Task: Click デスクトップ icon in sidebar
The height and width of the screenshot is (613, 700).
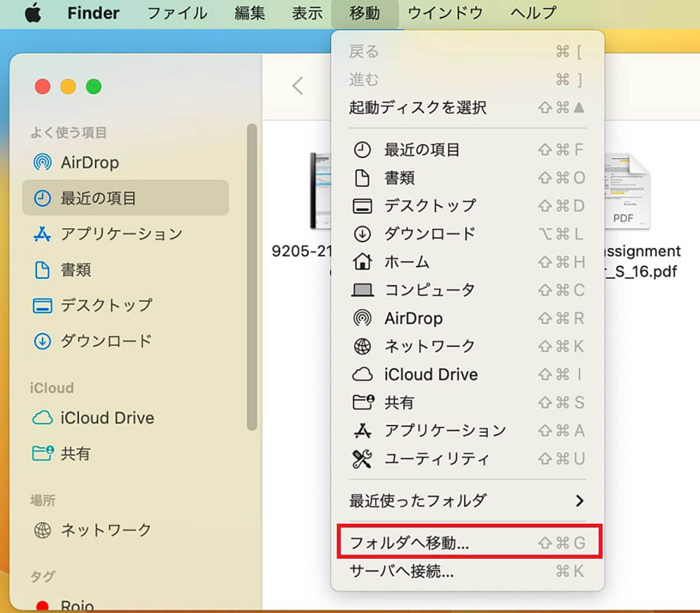Action: point(42,306)
